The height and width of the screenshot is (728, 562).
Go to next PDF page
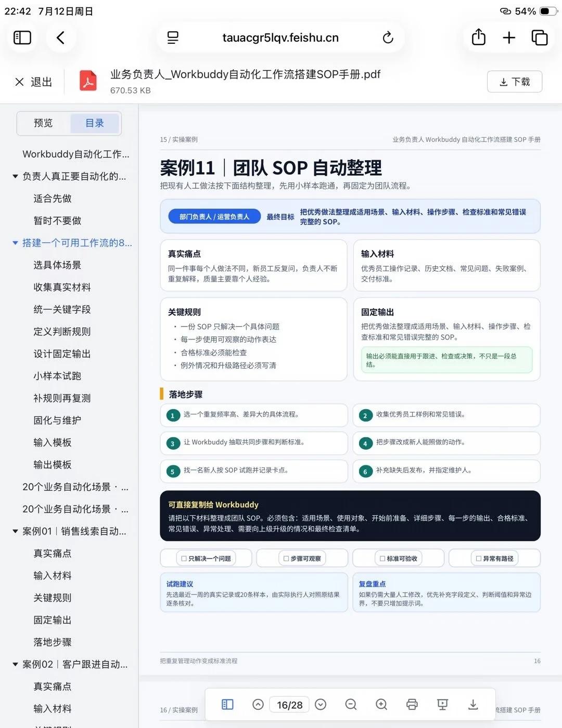click(x=321, y=705)
